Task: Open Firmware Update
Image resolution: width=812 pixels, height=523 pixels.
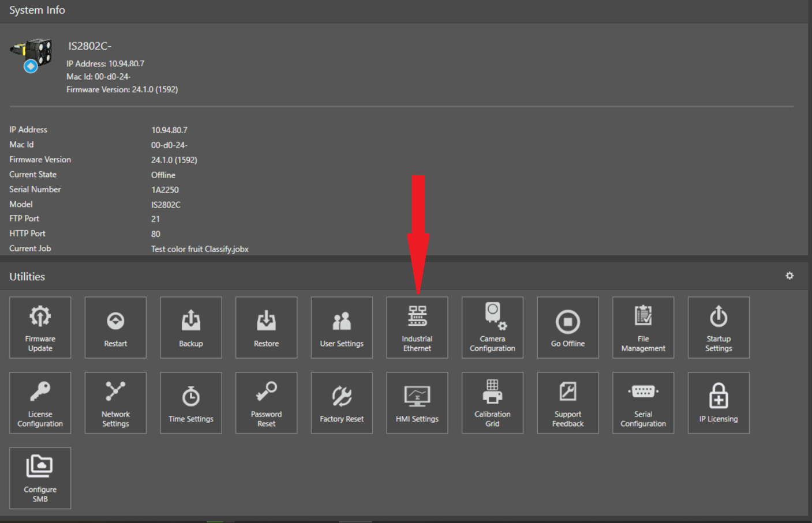Action: coord(40,328)
